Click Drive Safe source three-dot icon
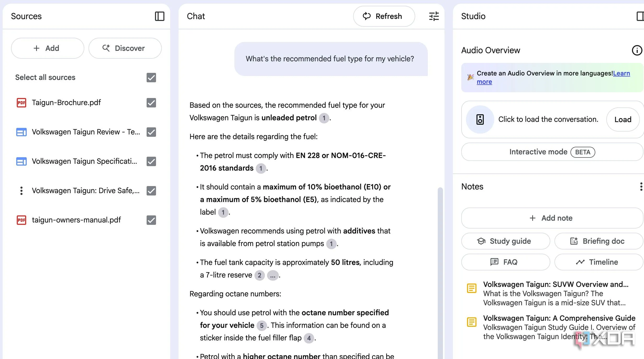 point(21,191)
